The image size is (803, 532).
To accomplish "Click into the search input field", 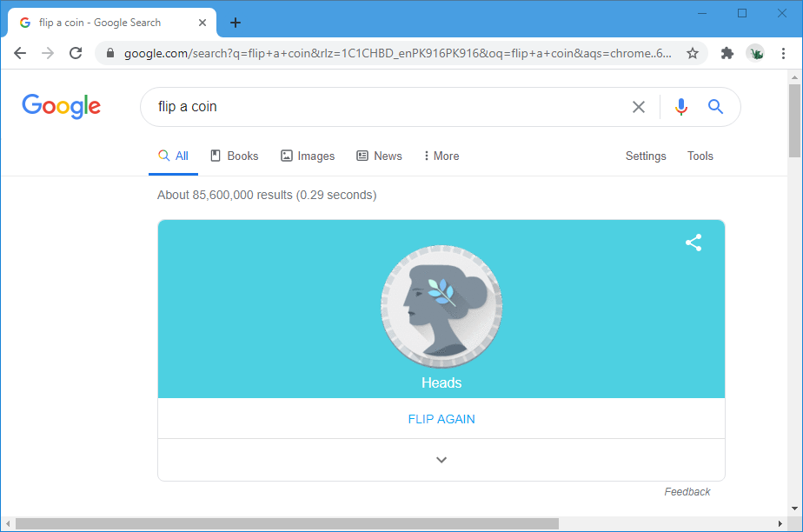I will pyautogui.click(x=382, y=107).
